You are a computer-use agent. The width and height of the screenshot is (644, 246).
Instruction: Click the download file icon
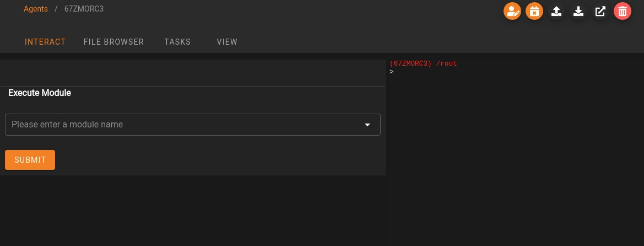pyautogui.click(x=578, y=11)
